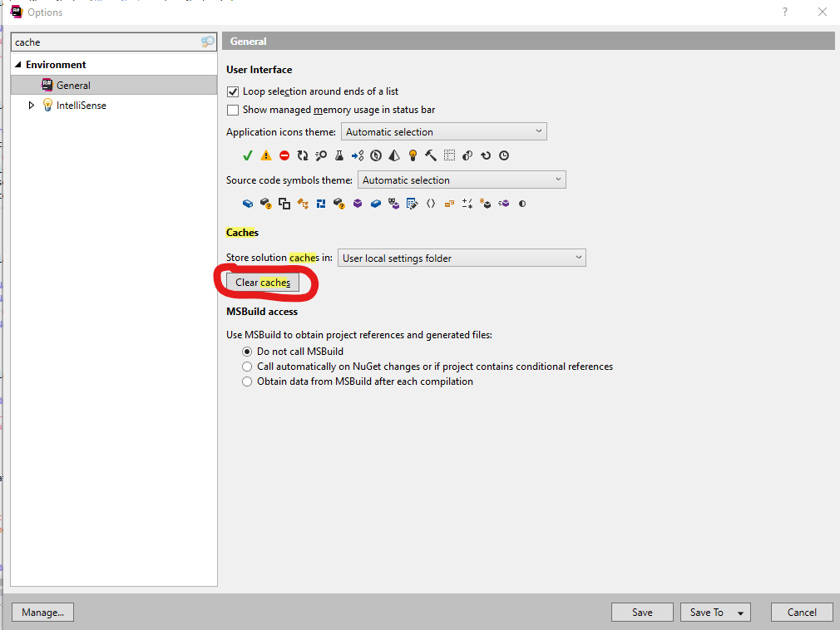Open Store solution caches in dropdown

(x=462, y=258)
